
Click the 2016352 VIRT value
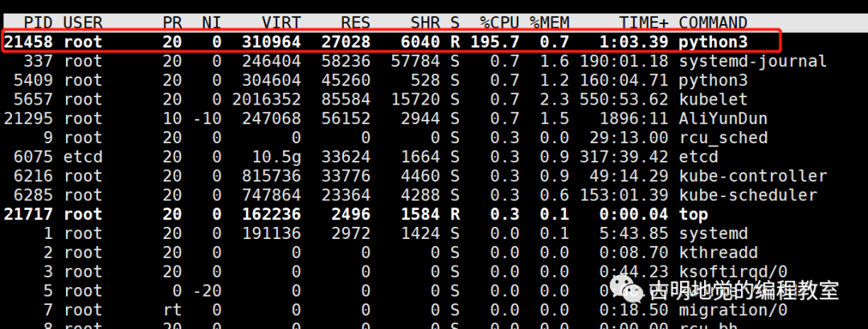click(267, 100)
